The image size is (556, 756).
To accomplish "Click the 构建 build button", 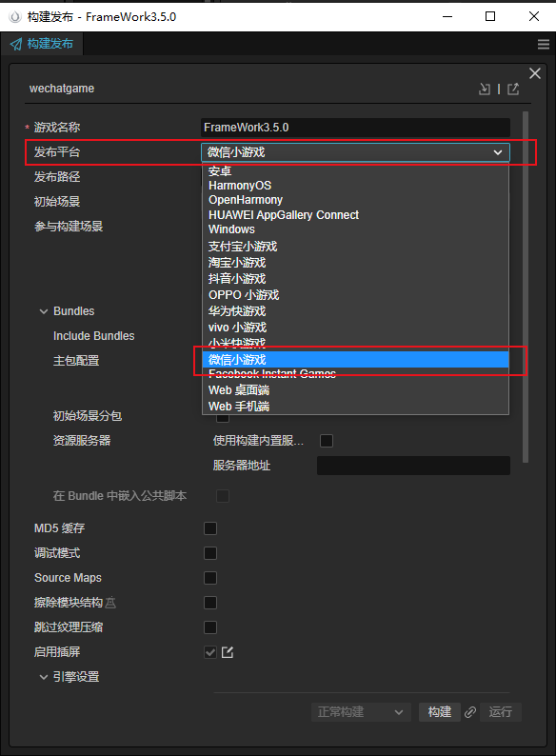I will [439, 712].
